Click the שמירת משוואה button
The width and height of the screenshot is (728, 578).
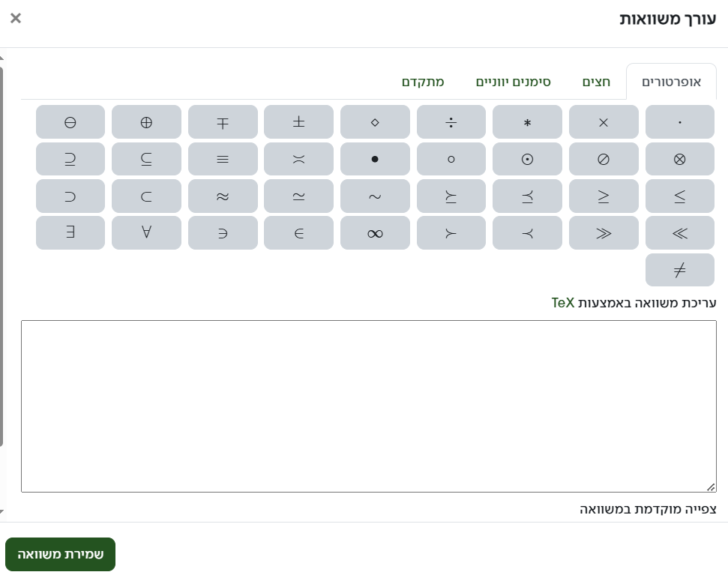(61, 555)
